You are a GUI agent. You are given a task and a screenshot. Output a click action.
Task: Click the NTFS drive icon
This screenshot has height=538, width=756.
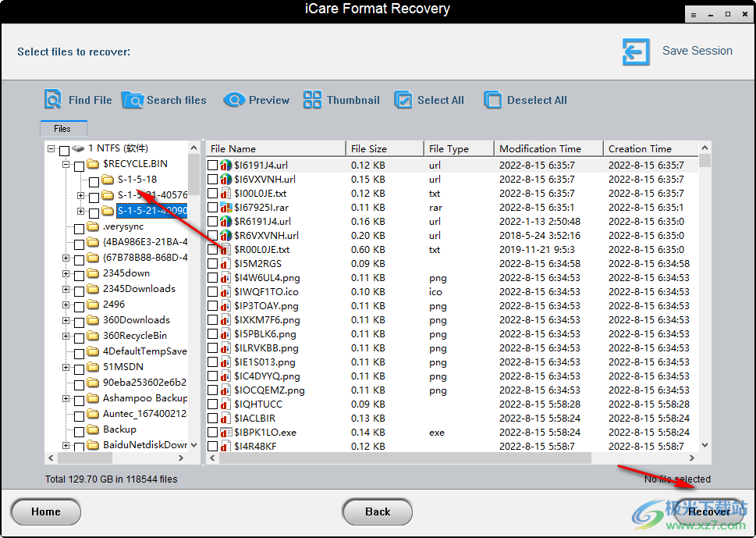(x=78, y=148)
